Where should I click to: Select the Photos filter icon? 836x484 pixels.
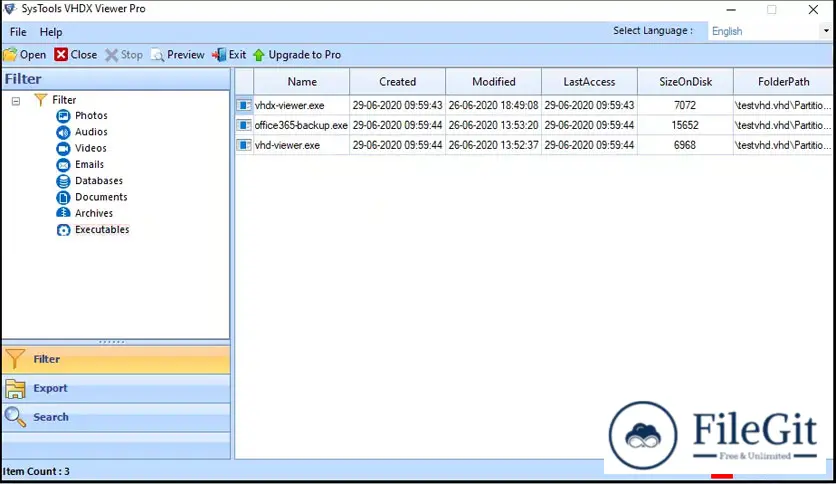(63, 116)
